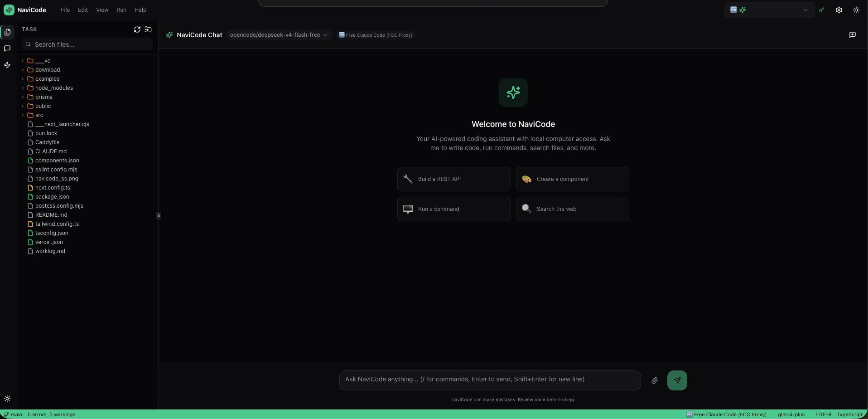The image size is (868, 419).
Task: Open the Help menu
Action: [x=140, y=10]
